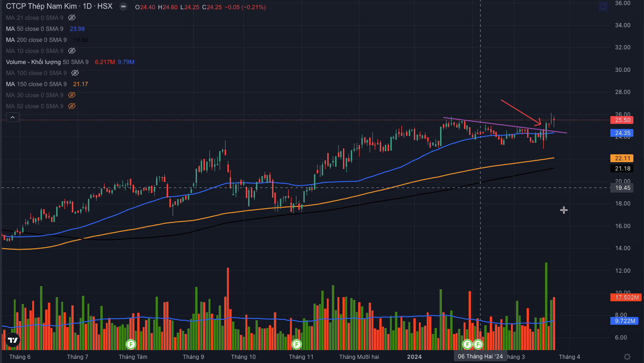Click 2024 on the time axis

415,357
